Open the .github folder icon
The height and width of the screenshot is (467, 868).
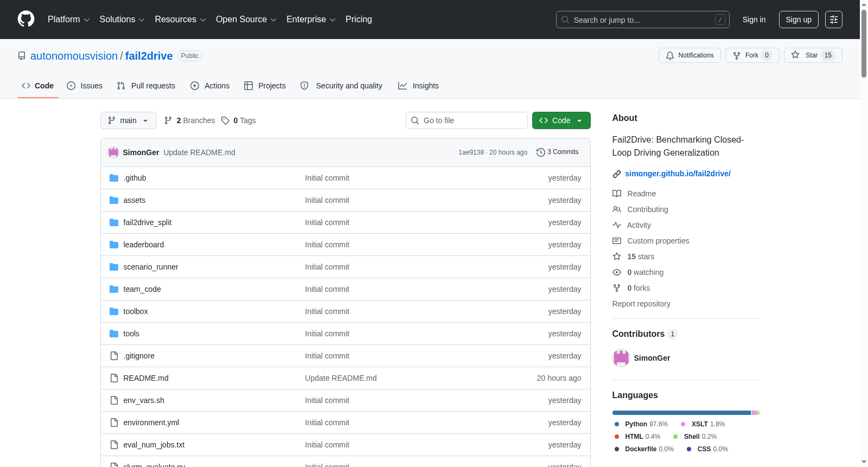pos(114,178)
